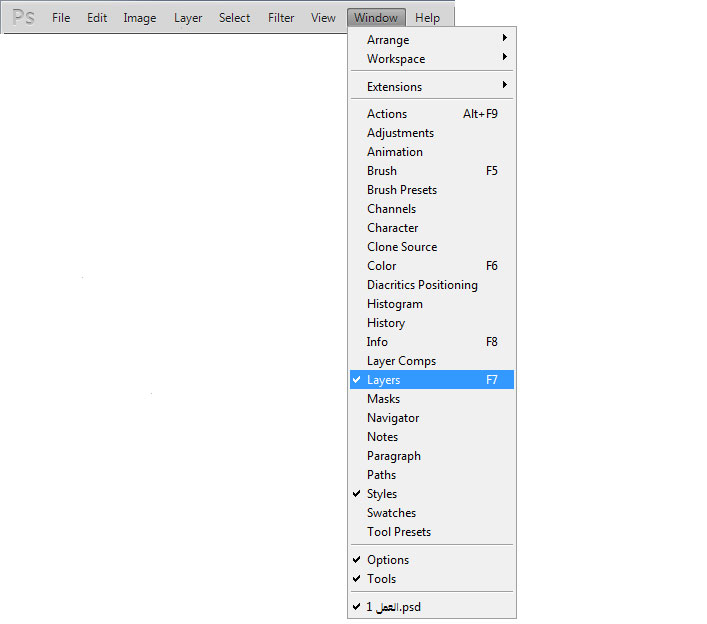
Task: Open the Select menu
Action: 234,18
